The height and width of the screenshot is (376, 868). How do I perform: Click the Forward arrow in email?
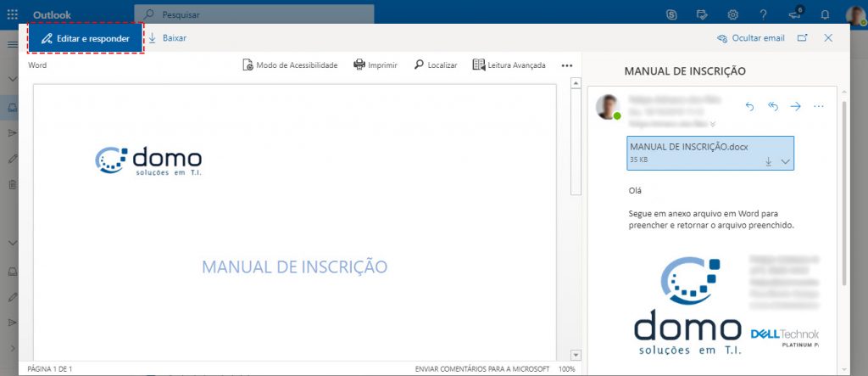(795, 106)
